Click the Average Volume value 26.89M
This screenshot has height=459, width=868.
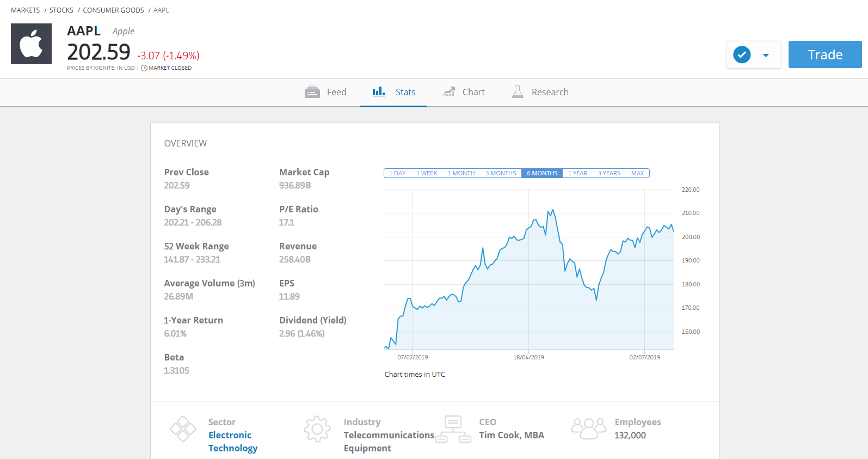(x=178, y=296)
